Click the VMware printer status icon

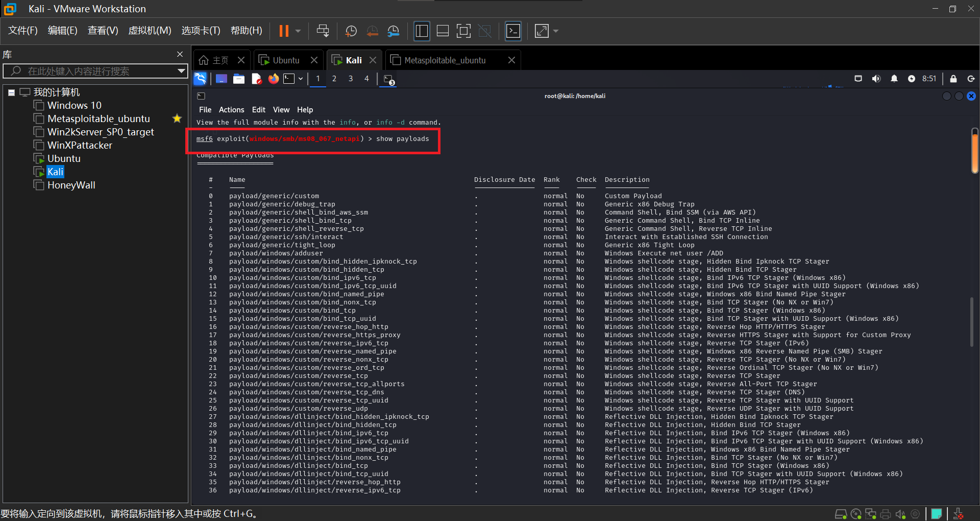(x=886, y=514)
